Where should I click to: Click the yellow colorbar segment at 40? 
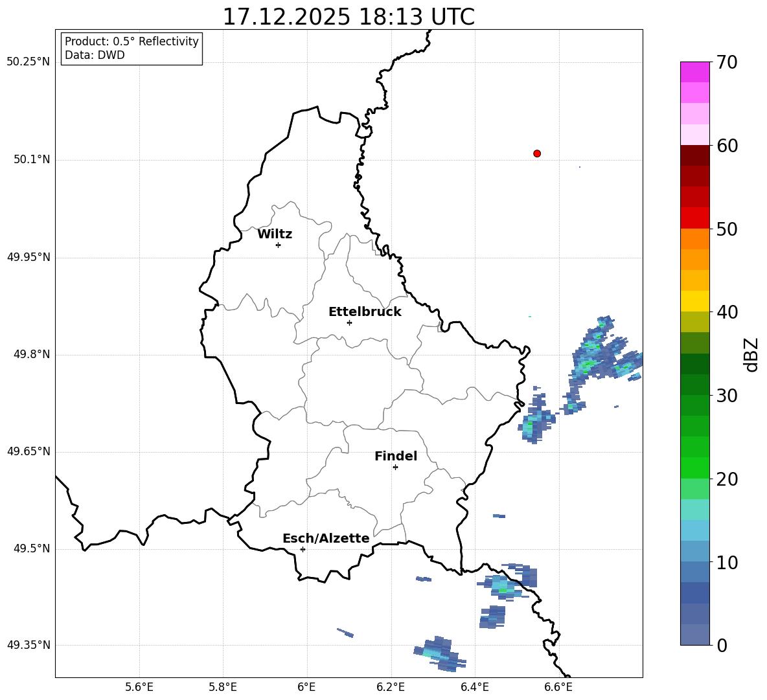point(695,300)
